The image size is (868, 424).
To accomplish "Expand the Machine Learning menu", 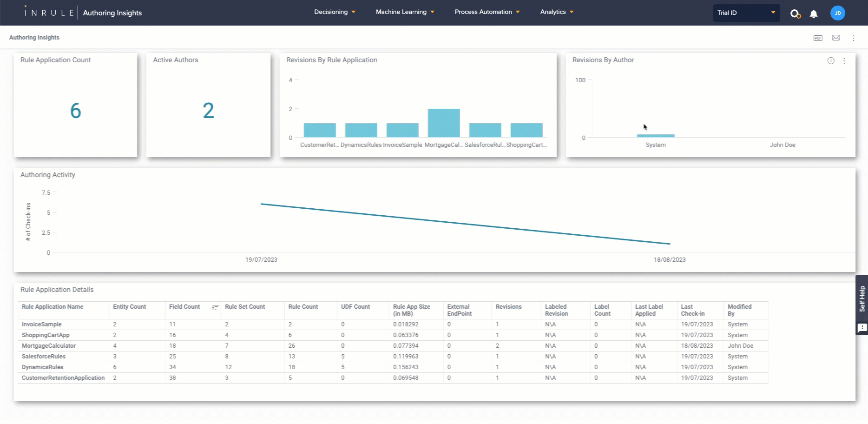I will (x=405, y=12).
